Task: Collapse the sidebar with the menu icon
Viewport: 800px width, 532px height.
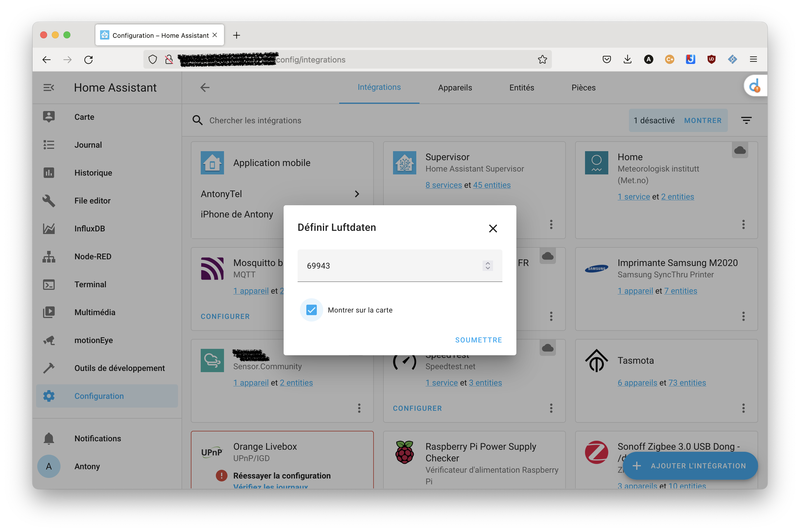Action: coord(49,88)
